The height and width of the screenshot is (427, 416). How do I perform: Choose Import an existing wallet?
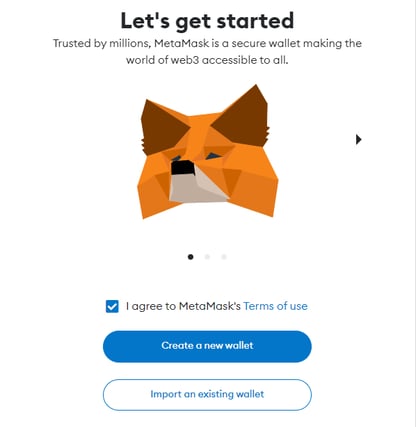point(207,395)
